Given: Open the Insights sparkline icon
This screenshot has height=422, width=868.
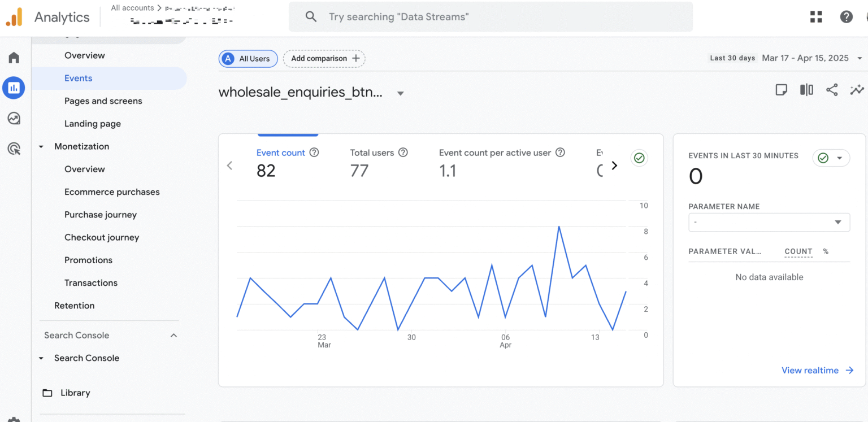Looking at the screenshot, I should click(857, 90).
